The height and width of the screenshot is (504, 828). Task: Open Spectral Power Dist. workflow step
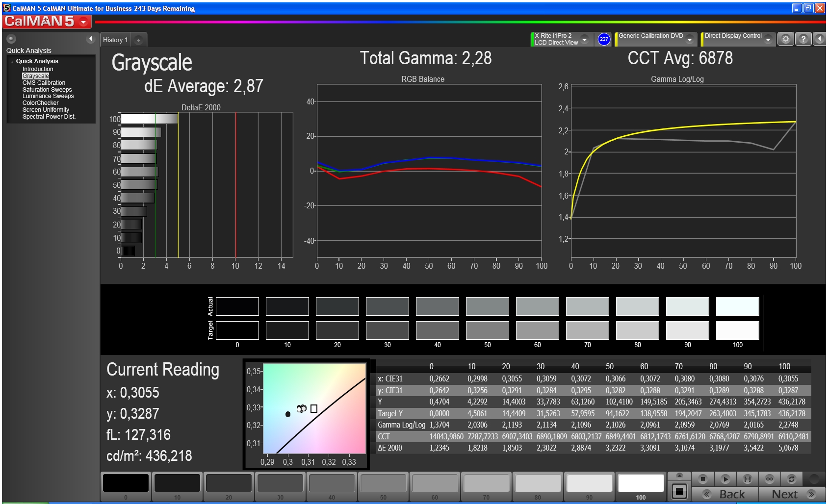tap(49, 117)
